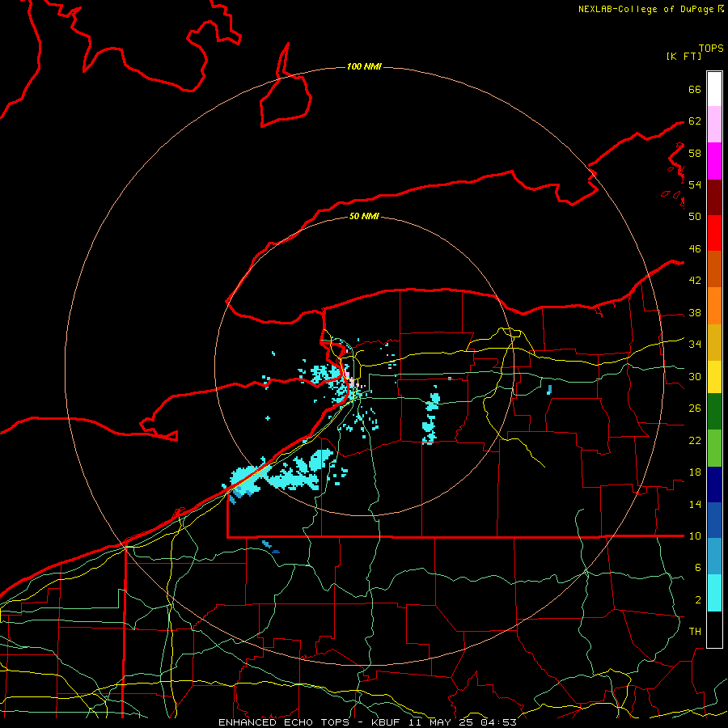Screen dimensions: 728x728
Task: Select the 'KBUF' radar site identifier
Action: point(387,722)
